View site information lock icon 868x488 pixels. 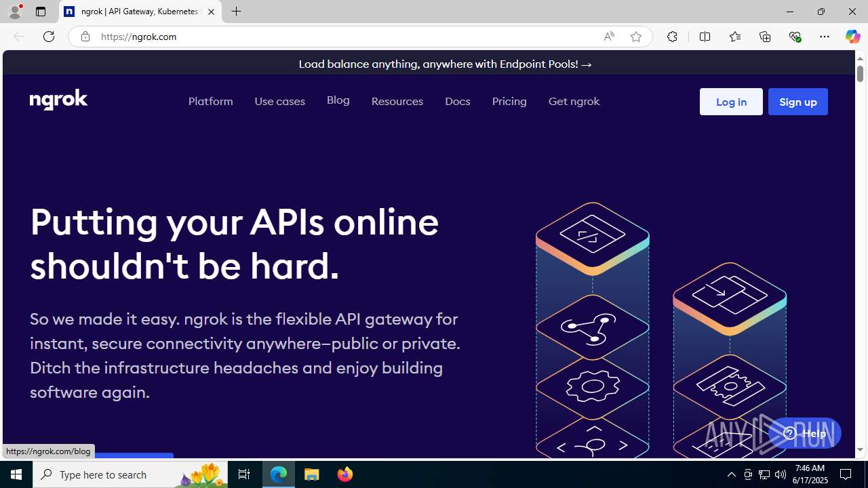point(85,37)
